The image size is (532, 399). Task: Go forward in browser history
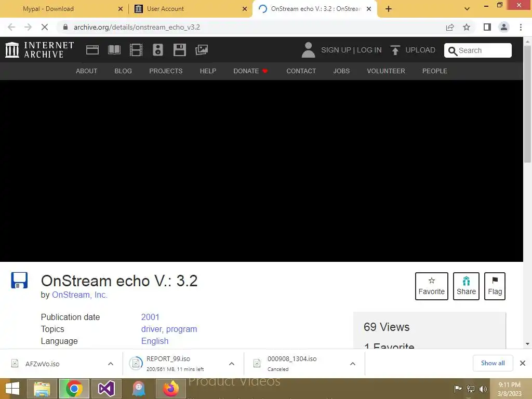coord(28,27)
